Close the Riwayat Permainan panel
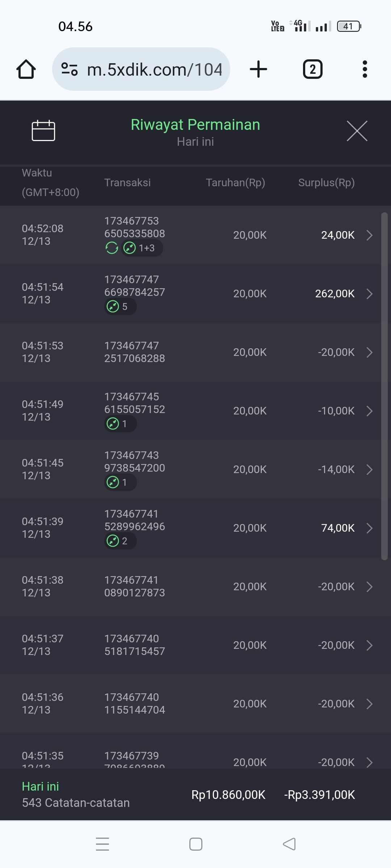Image resolution: width=391 pixels, height=868 pixels. [357, 131]
